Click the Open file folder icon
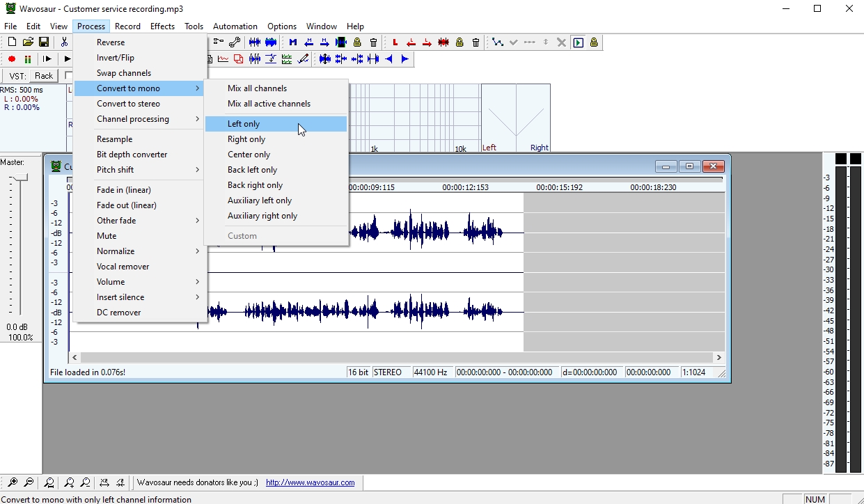 tap(28, 42)
